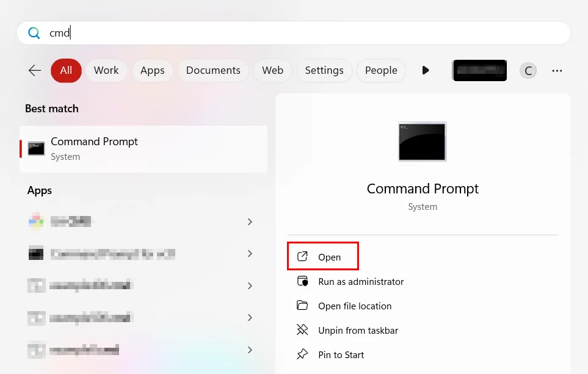The image size is (588, 374).
Task: Select the Documents search filter
Action: [x=213, y=70]
